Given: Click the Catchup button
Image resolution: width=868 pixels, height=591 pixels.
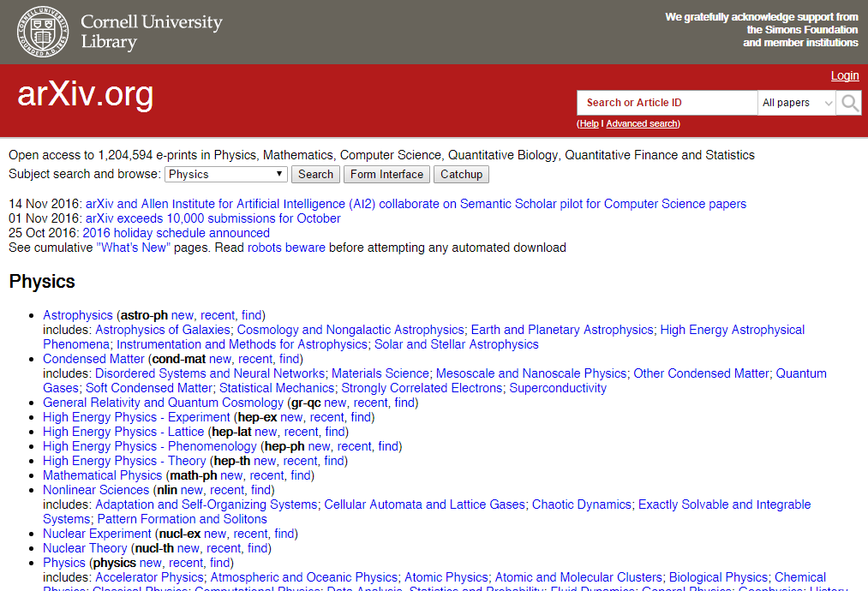Looking at the screenshot, I should (461, 175).
